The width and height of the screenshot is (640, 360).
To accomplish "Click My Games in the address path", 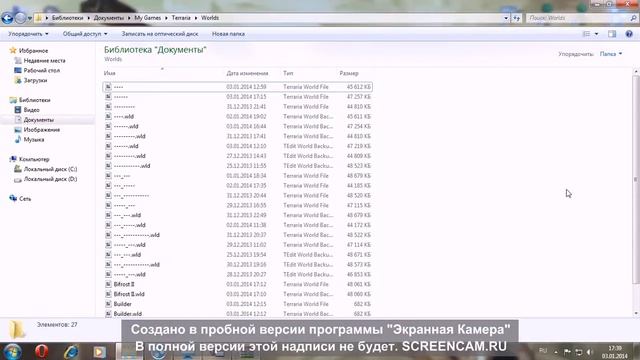I will click(147, 18).
